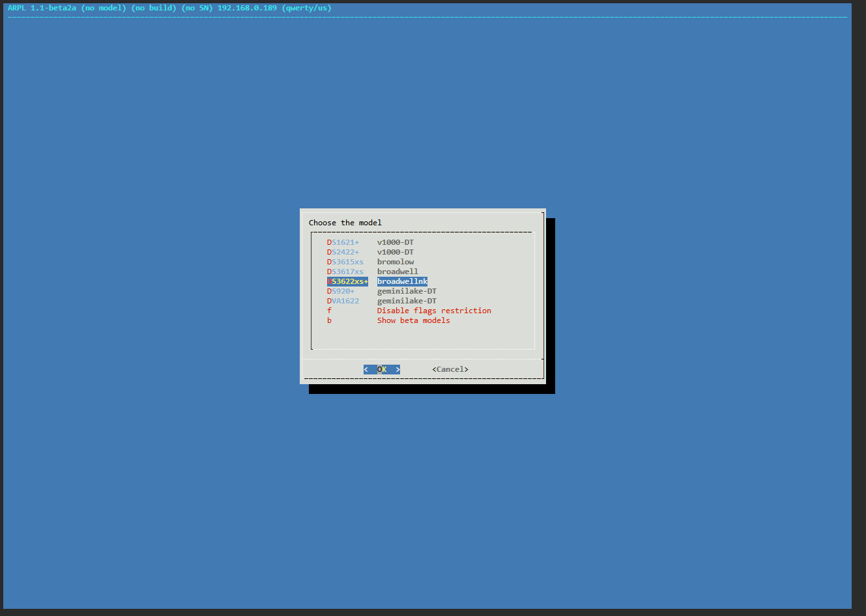The height and width of the screenshot is (616, 866).
Task: Click v1000-DT platform beside DS1621+
Action: click(396, 242)
